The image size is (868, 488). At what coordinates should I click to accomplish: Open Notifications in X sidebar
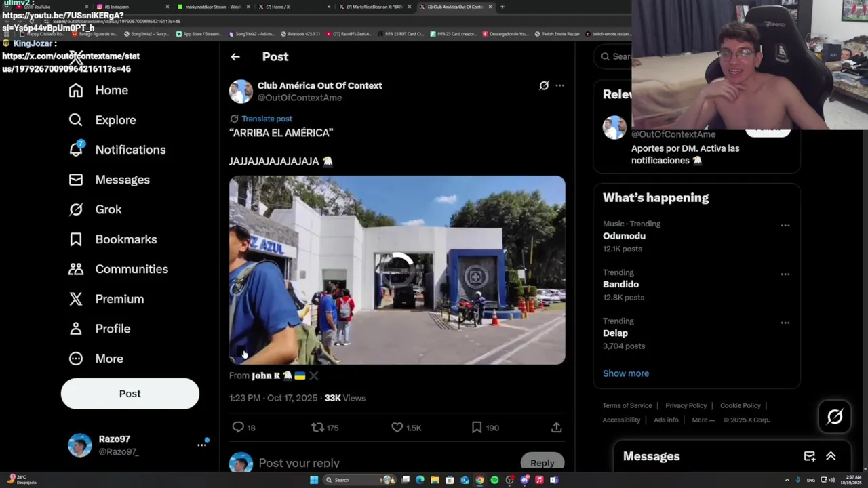click(117, 150)
